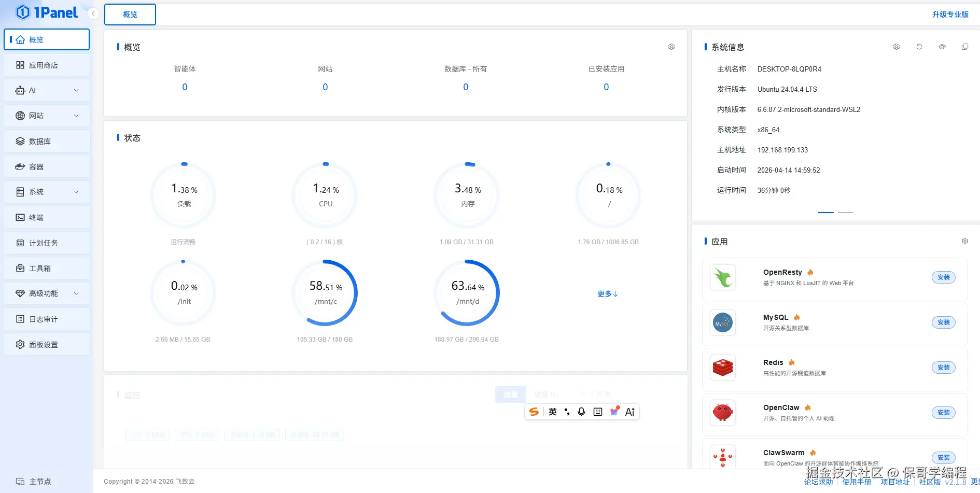Click the CPU usage gauge

(325, 195)
